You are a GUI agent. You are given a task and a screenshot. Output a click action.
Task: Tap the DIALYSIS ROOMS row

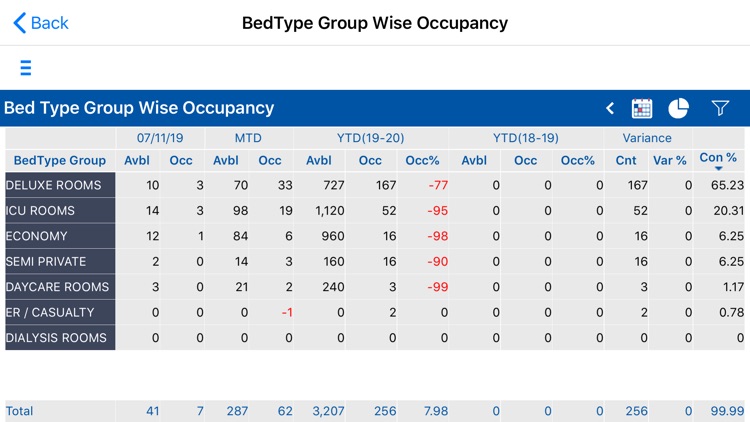[60, 338]
